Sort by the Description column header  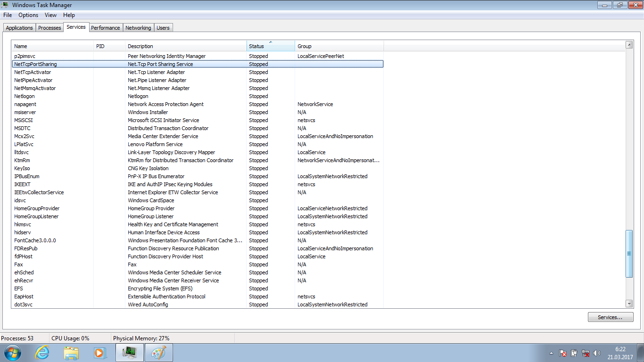point(186,46)
